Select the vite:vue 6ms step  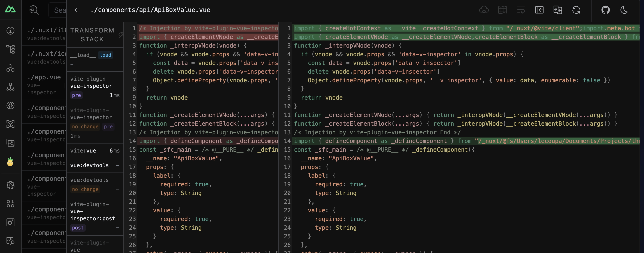[x=95, y=151]
